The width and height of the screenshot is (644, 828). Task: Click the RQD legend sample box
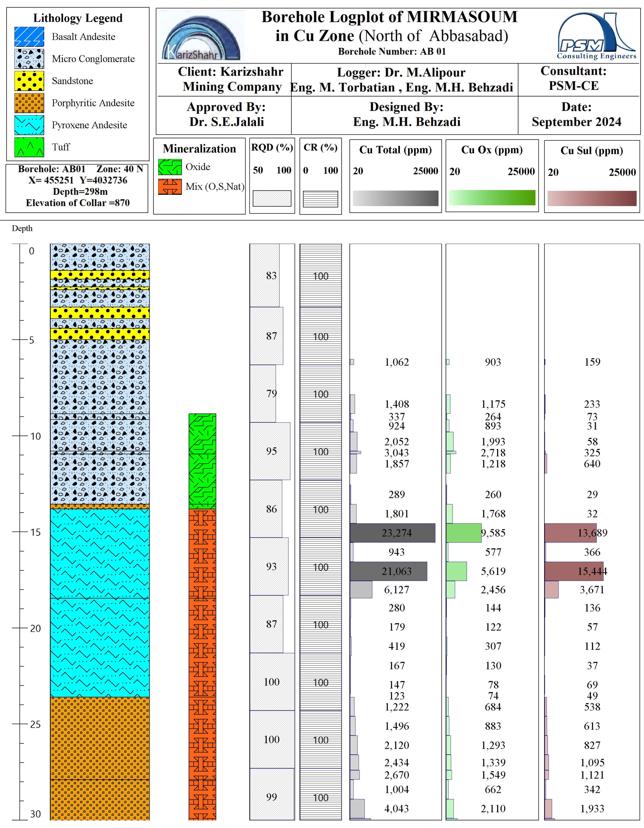272,198
